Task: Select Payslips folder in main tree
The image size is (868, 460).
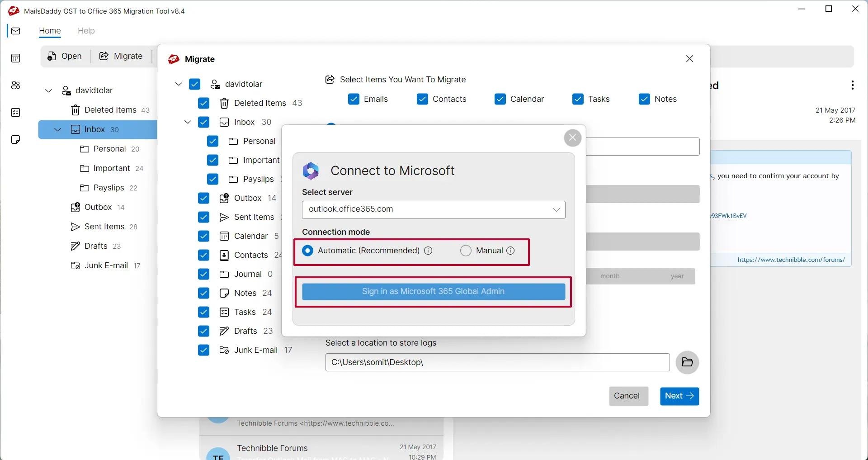Action: [108, 188]
